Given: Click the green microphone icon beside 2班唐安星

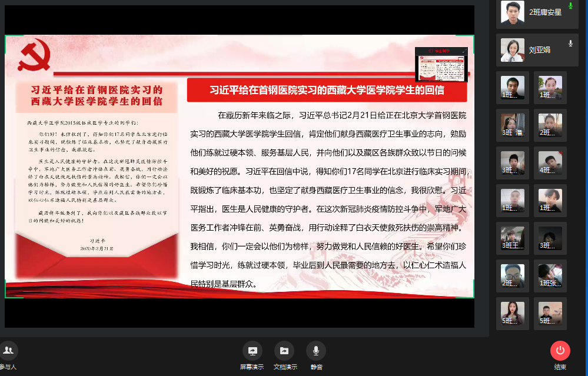Looking at the screenshot, I should 570,6.
